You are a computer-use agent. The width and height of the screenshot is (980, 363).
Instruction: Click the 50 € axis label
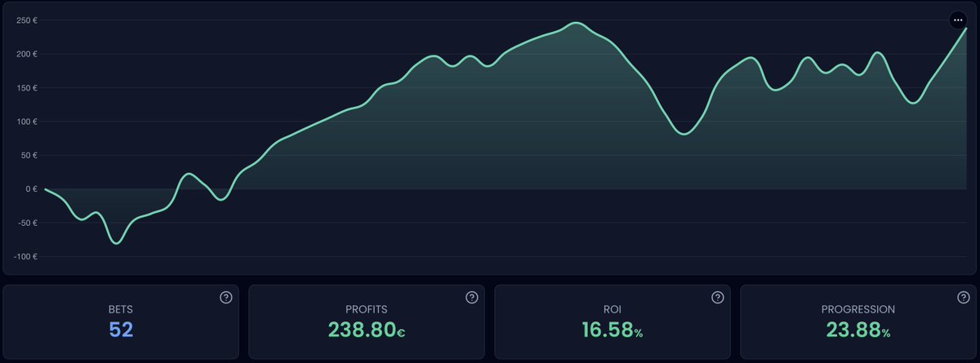(x=29, y=155)
